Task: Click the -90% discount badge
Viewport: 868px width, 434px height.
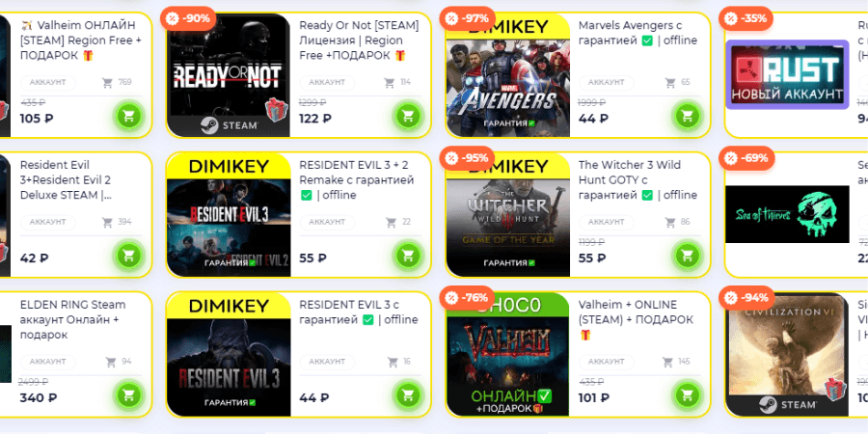Action: point(188,18)
